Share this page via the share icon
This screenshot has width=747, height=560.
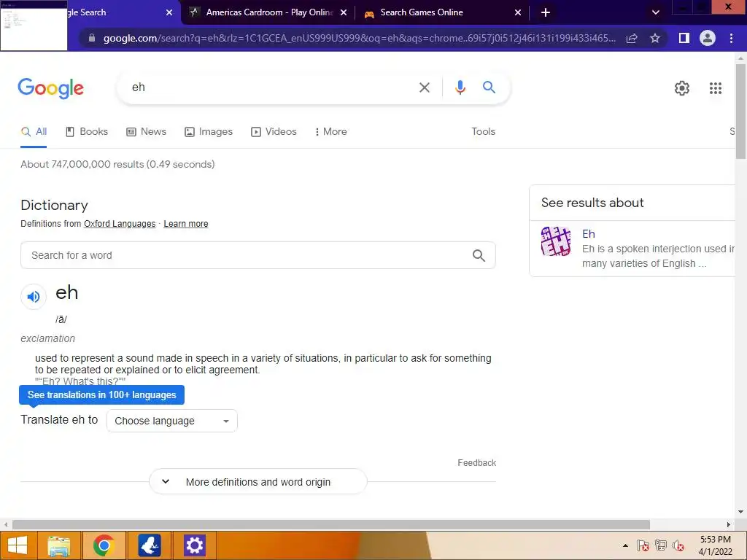tap(632, 38)
